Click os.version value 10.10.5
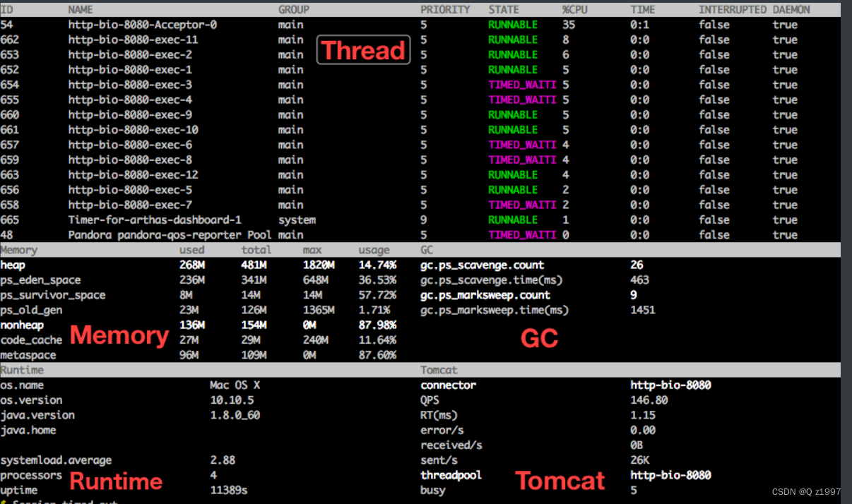The width and height of the screenshot is (852, 504). (x=232, y=400)
